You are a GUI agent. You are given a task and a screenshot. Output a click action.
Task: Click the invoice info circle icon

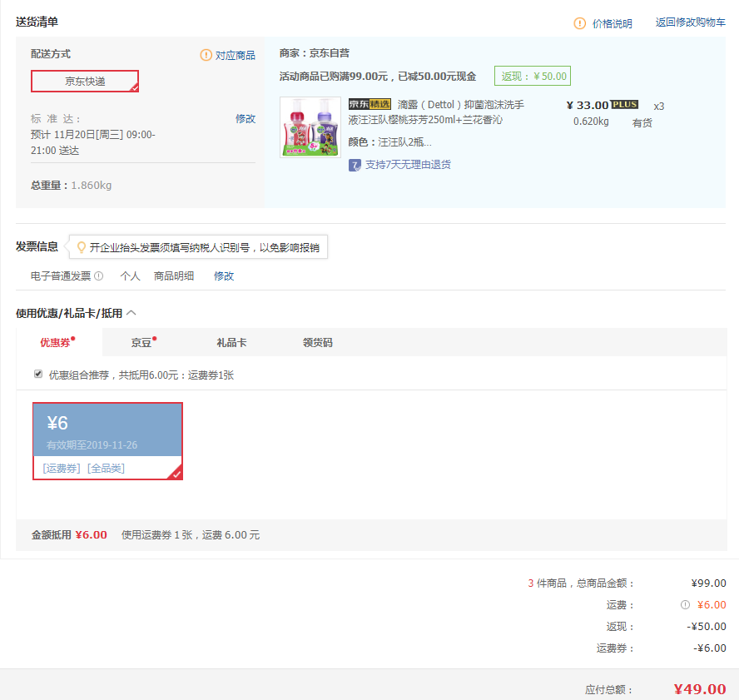point(98,276)
